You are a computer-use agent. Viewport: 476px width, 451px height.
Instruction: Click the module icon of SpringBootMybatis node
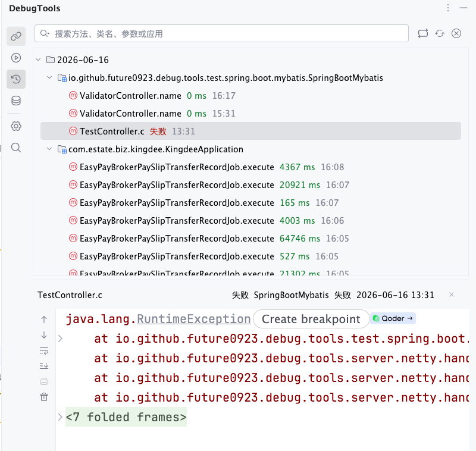tap(62, 78)
